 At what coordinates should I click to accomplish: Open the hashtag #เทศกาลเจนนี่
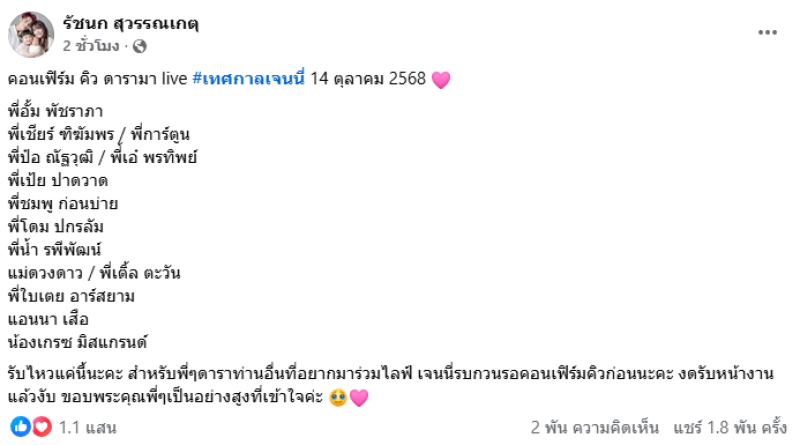tap(248, 79)
